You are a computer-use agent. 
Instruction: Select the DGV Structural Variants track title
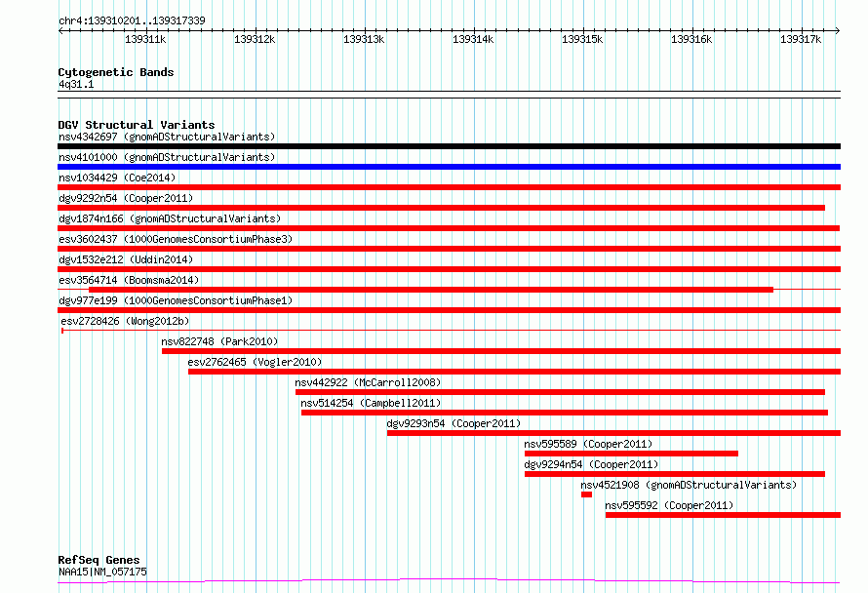(136, 125)
